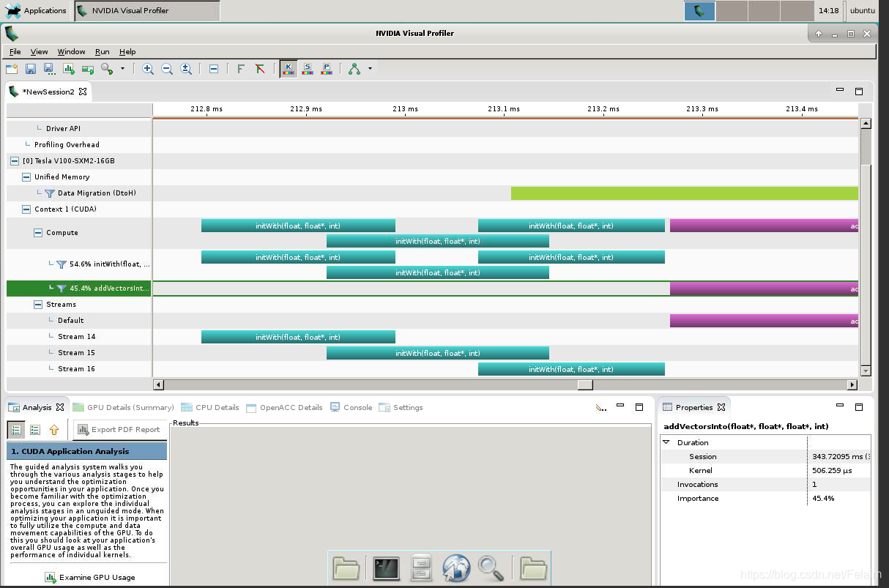Collapse the Unified Memory node
Image resolution: width=889 pixels, height=588 pixels.
(x=26, y=177)
